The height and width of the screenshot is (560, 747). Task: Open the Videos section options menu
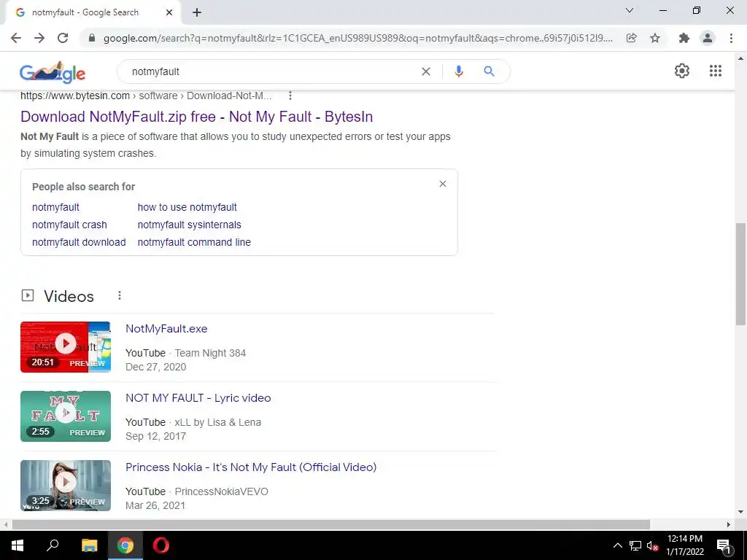(x=120, y=296)
